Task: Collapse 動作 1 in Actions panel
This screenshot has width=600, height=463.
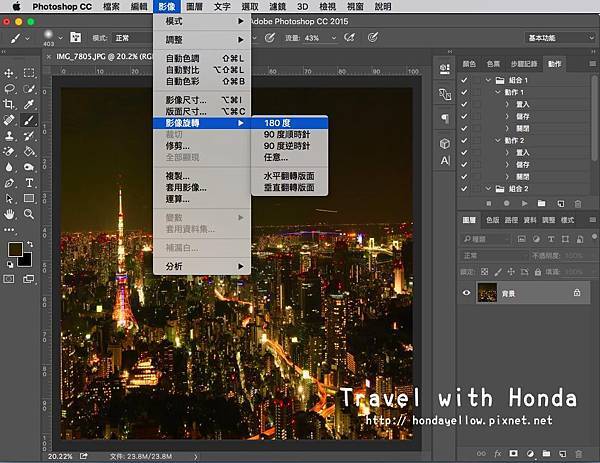Action: [498, 92]
